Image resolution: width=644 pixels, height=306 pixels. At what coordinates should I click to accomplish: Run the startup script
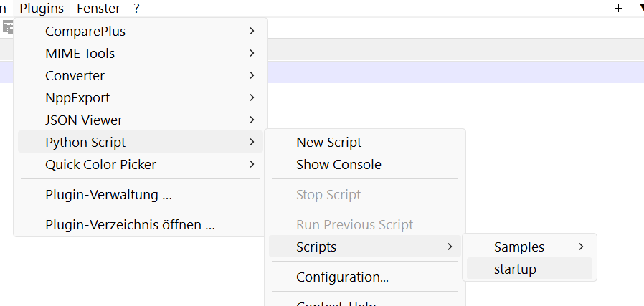(515, 269)
